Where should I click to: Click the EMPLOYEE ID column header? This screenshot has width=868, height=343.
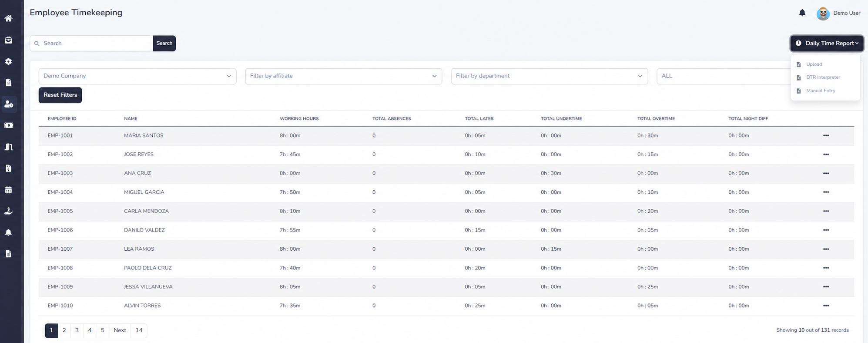pos(62,118)
